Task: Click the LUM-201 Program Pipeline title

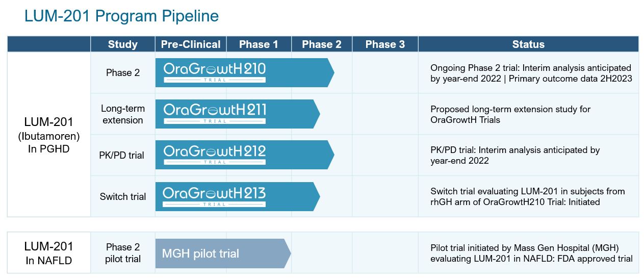Action: [121, 16]
